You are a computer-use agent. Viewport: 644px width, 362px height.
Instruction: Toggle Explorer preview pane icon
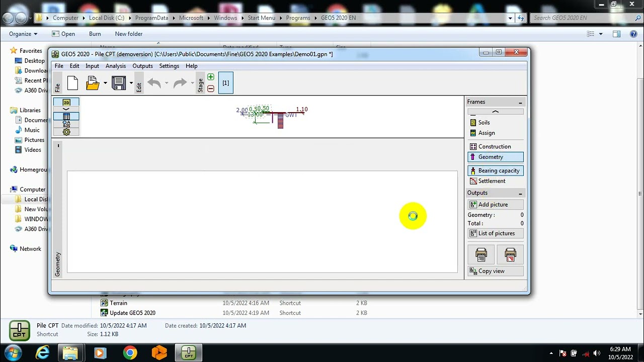pos(617,34)
